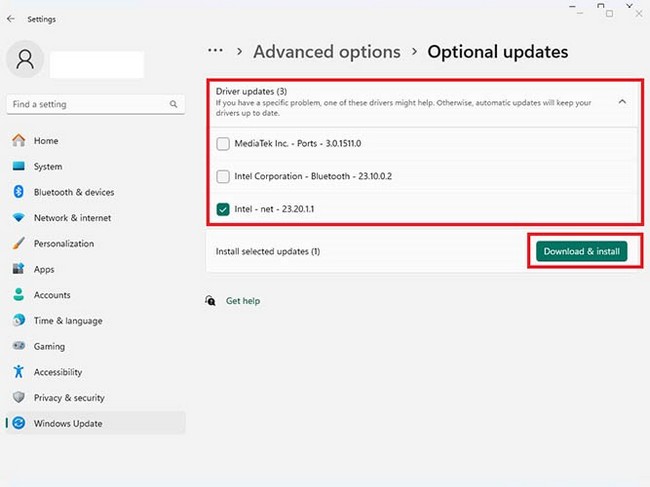This screenshot has width=650, height=487.
Task: Click the System monitor icon
Action: click(x=19, y=166)
